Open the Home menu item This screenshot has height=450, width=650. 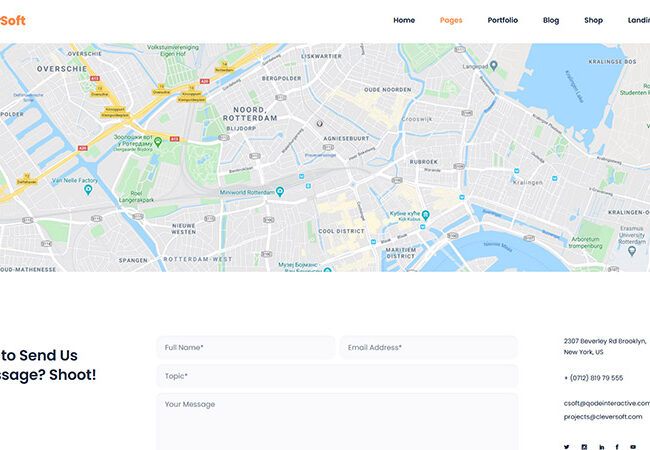[404, 20]
